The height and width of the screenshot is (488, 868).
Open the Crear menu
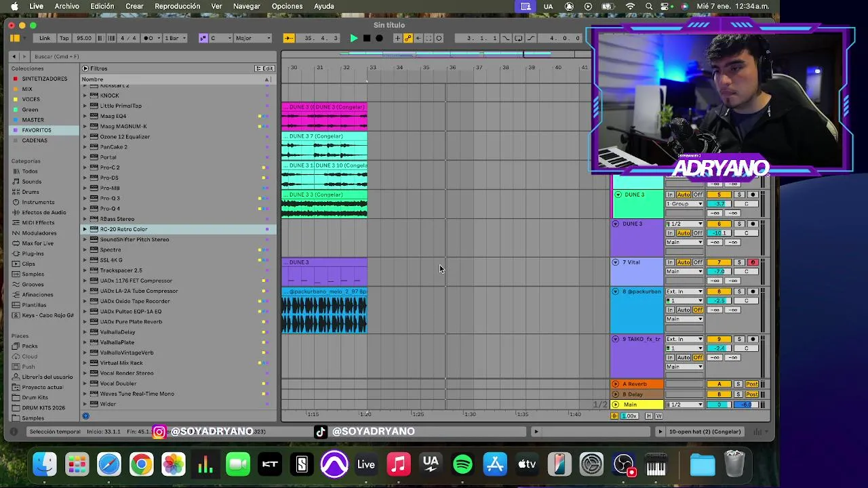(134, 6)
